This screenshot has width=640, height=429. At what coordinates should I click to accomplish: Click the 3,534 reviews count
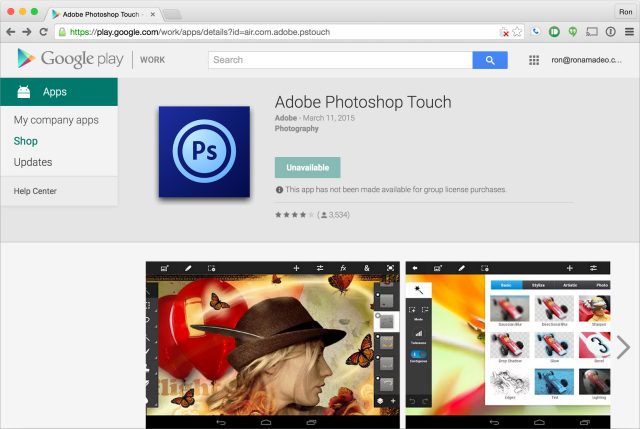(x=339, y=215)
